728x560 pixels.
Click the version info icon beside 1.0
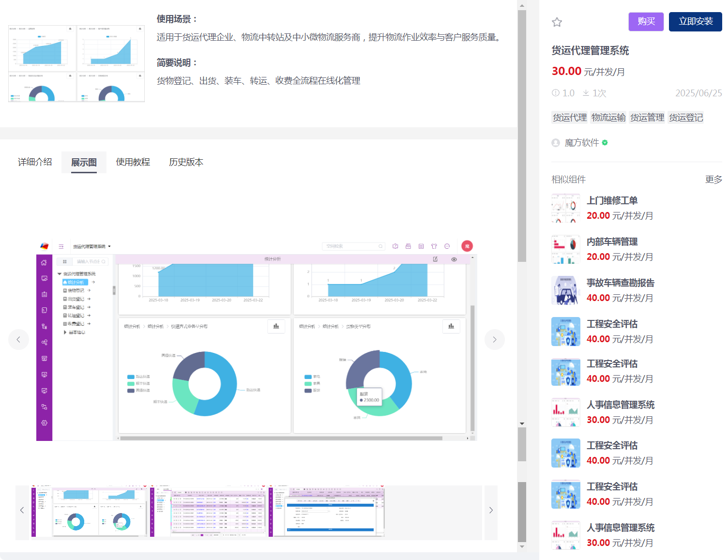point(556,93)
